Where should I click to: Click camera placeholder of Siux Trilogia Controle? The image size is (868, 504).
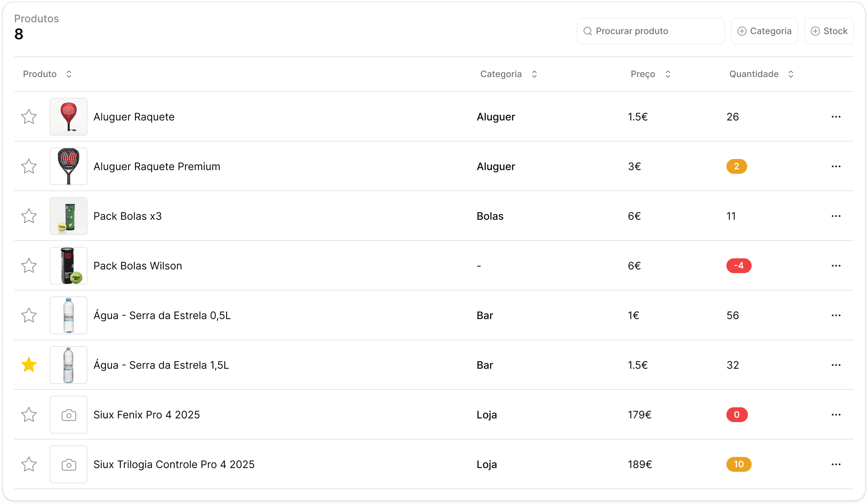pyautogui.click(x=69, y=464)
